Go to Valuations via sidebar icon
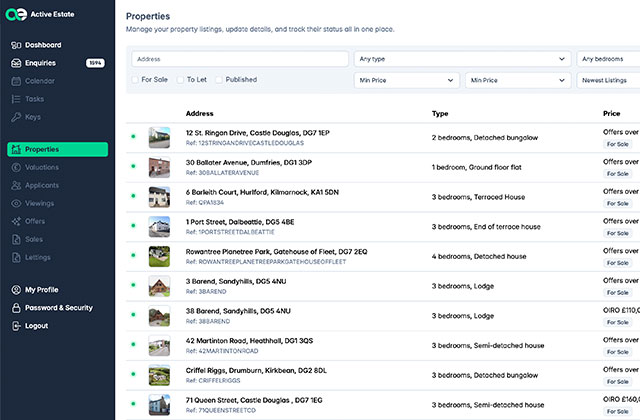The height and width of the screenshot is (420, 640). coord(16,167)
